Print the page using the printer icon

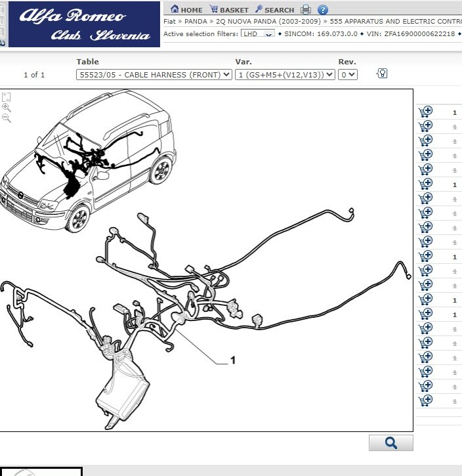pyautogui.click(x=306, y=10)
